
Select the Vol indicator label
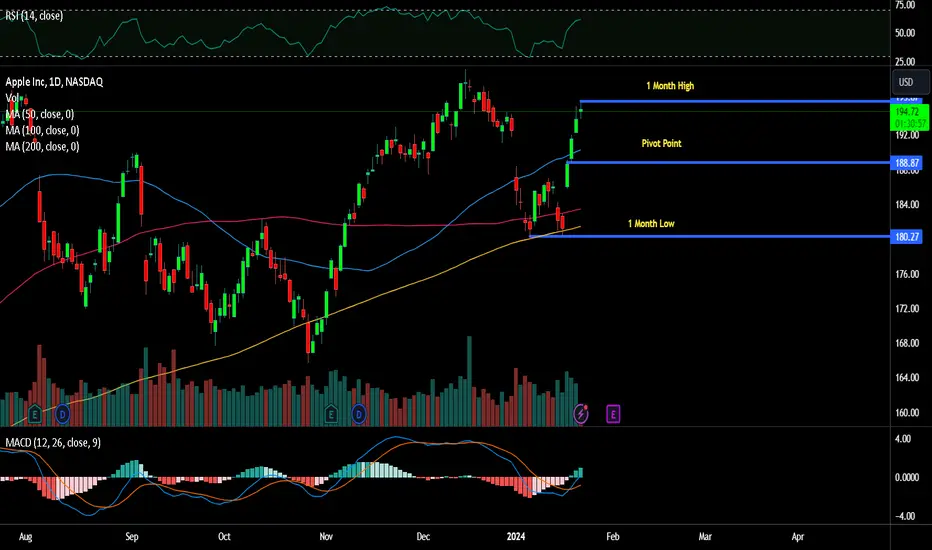(12, 98)
